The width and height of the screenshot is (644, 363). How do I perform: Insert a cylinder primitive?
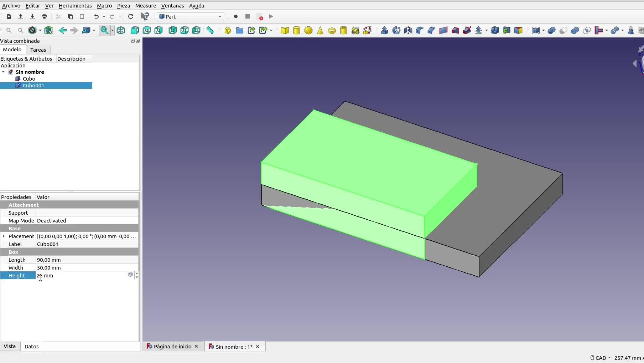(x=296, y=31)
